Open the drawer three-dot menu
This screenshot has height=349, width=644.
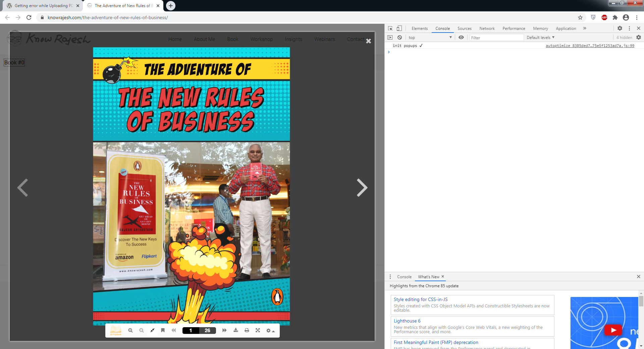390,277
